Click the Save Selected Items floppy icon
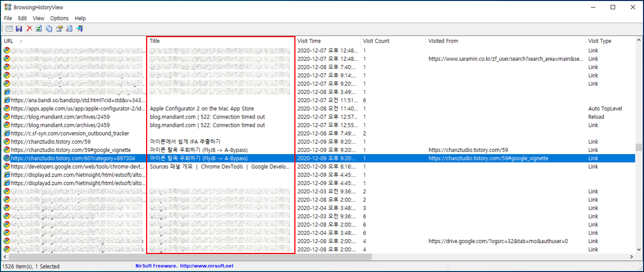Screen dimensions: 644x272 tap(19, 29)
